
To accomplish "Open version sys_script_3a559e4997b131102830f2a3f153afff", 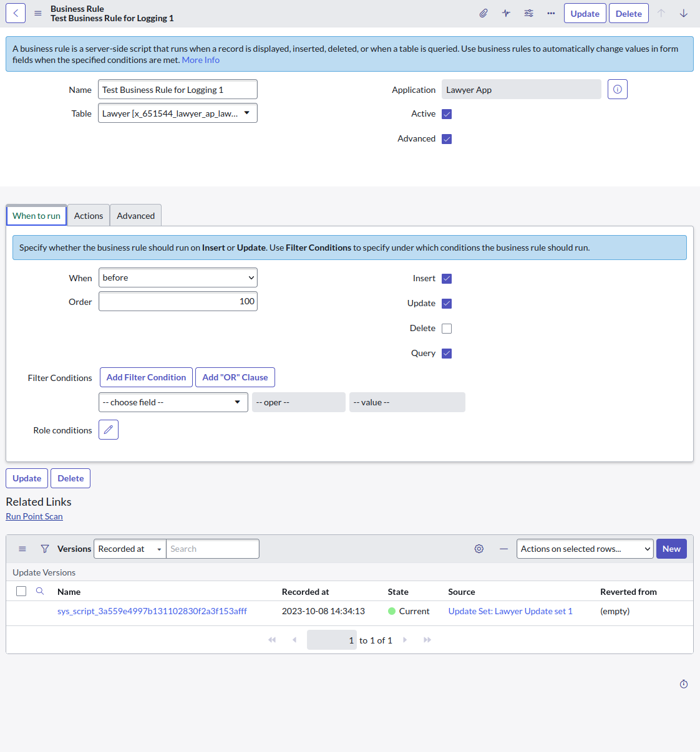I will tap(152, 611).
